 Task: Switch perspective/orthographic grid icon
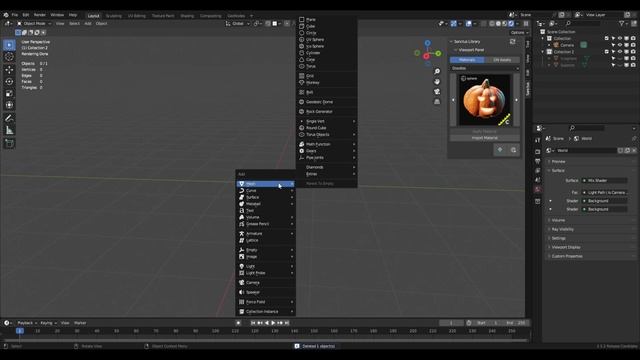point(437,101)
